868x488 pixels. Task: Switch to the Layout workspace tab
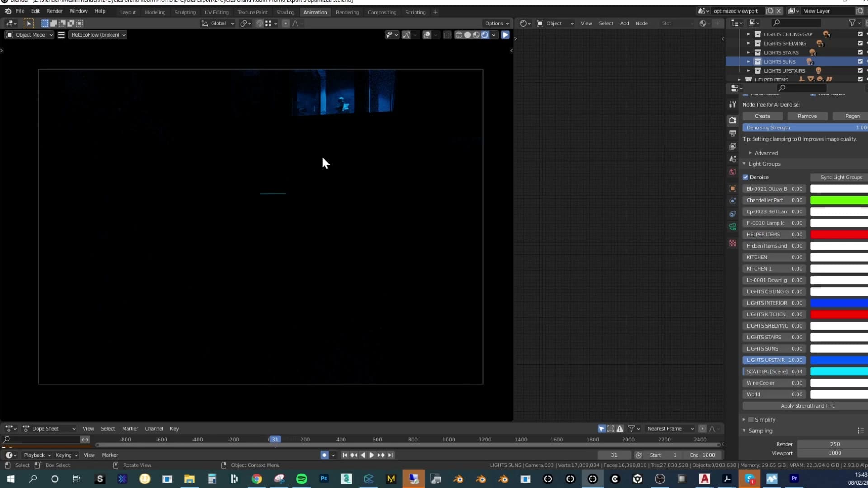click(x=127, y=12)
